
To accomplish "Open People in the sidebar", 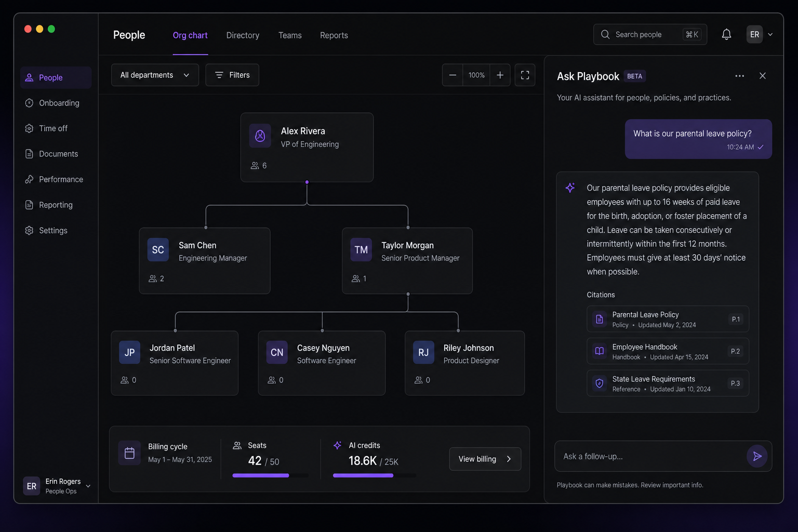I will tap(56, 77).
